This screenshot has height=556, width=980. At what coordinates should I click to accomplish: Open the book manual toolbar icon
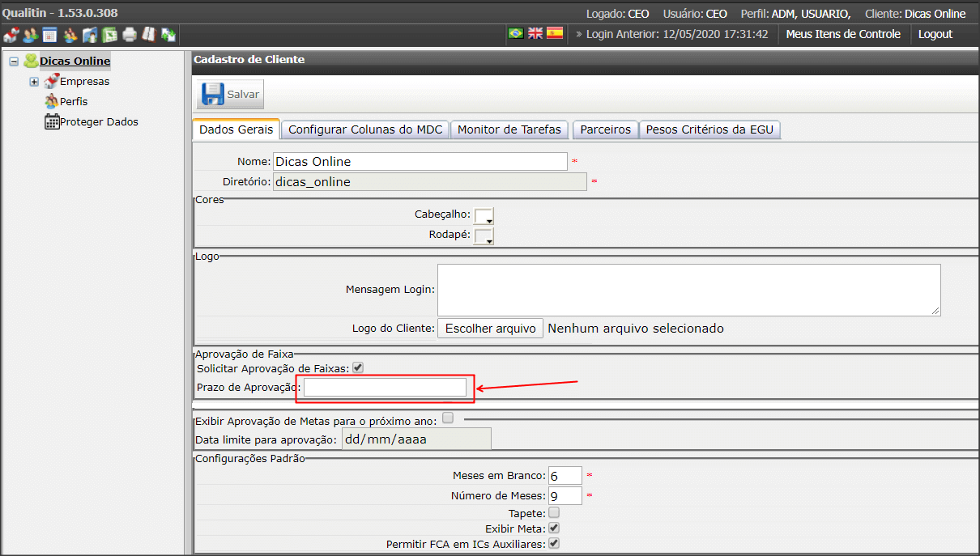[148, 35]
